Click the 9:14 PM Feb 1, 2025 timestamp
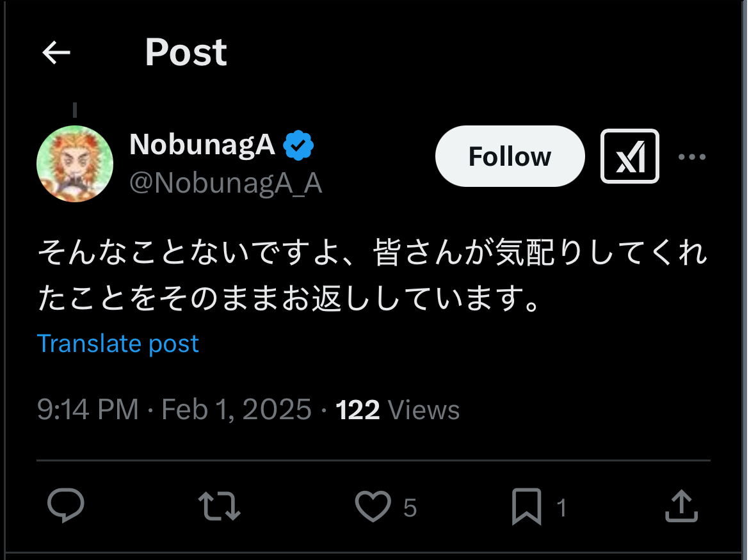The image size is (749, 560). pyautogui.click(x=174, y=410)
